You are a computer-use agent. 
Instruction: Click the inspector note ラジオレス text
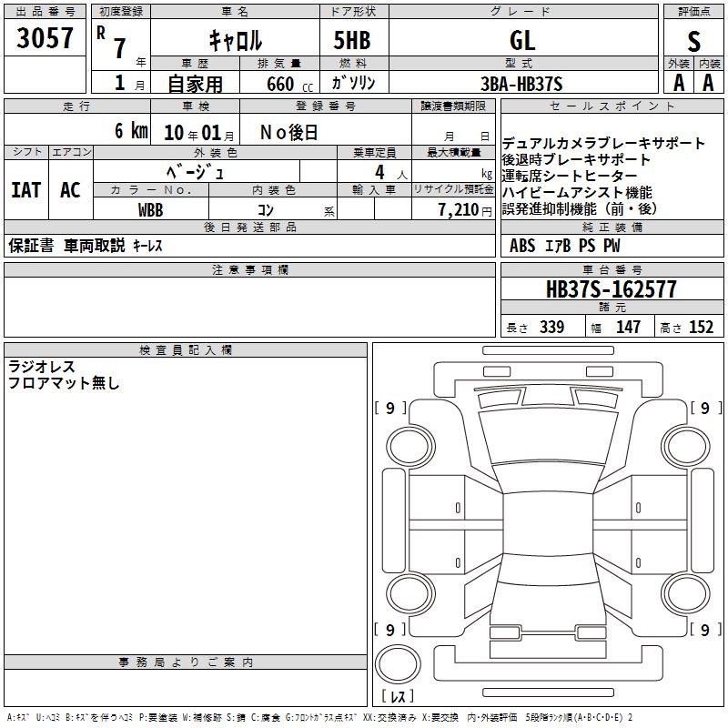tap(42, 367)
